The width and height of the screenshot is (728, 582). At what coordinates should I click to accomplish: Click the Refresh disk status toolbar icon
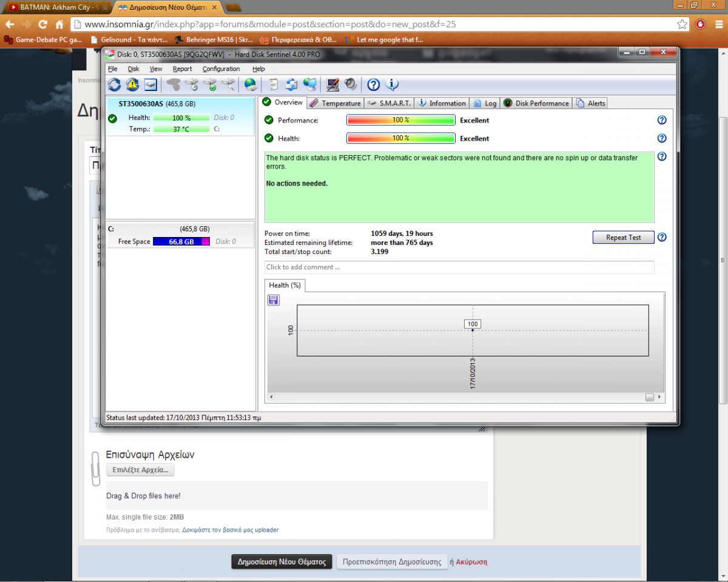115,84
